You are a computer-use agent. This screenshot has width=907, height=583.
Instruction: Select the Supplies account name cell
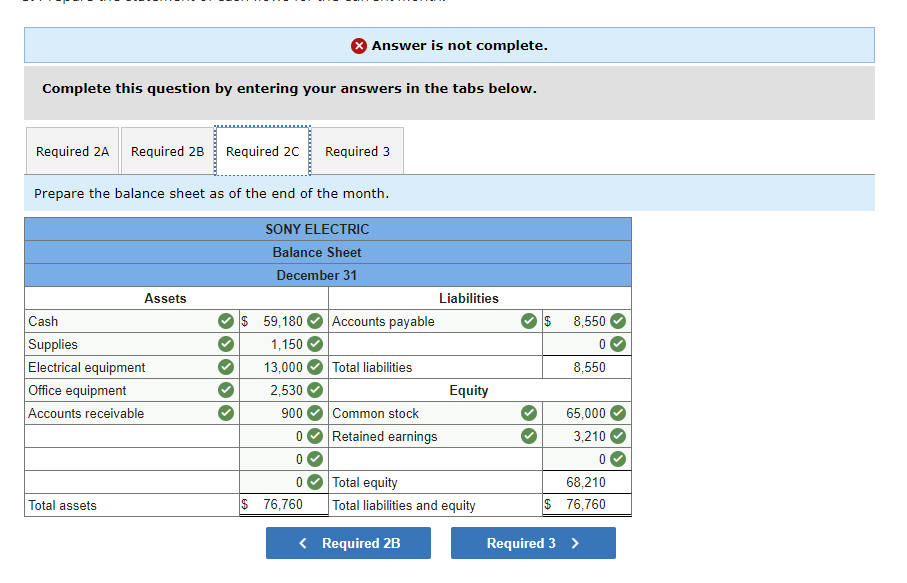pyautogui.click(x=132, y=344)
